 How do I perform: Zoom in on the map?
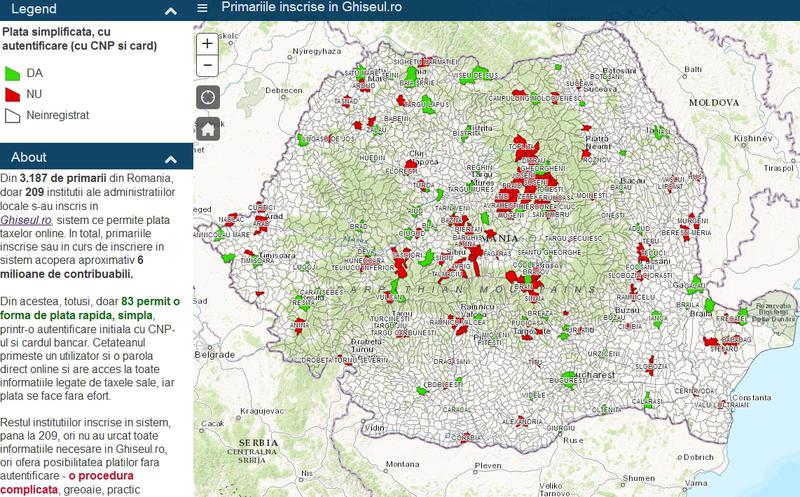[207, 43]
